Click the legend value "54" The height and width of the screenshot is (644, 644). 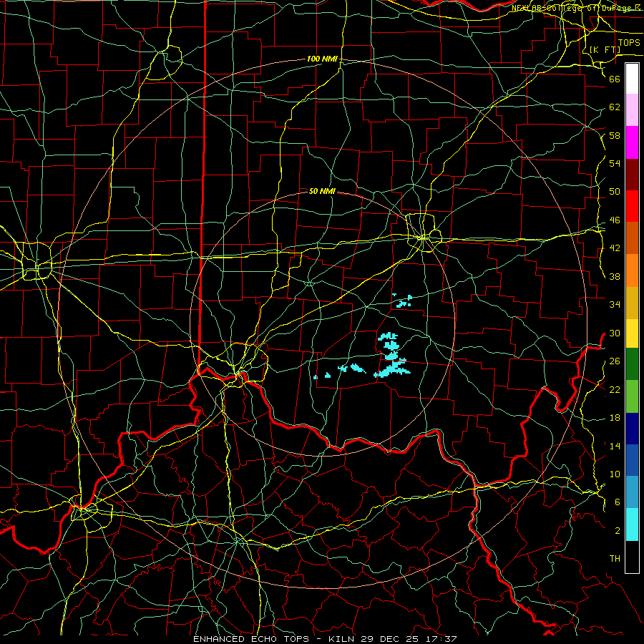615,163
